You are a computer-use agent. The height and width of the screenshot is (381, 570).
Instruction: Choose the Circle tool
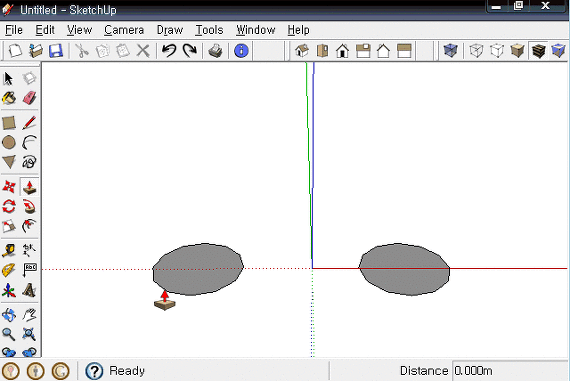tap(8, 142)
